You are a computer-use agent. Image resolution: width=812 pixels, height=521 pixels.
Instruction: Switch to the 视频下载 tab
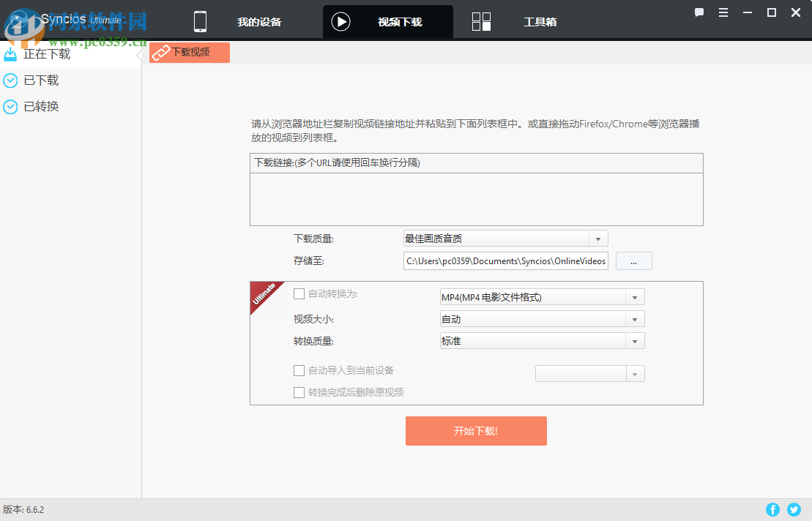[x=387, y=21]
